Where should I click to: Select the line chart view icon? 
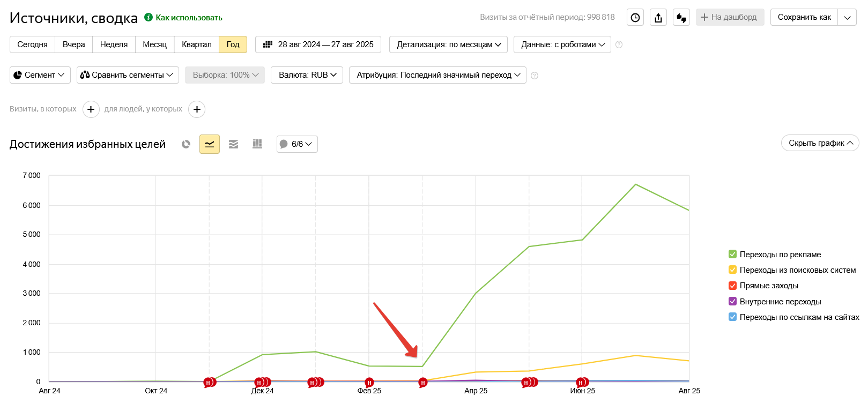[210, 144]
